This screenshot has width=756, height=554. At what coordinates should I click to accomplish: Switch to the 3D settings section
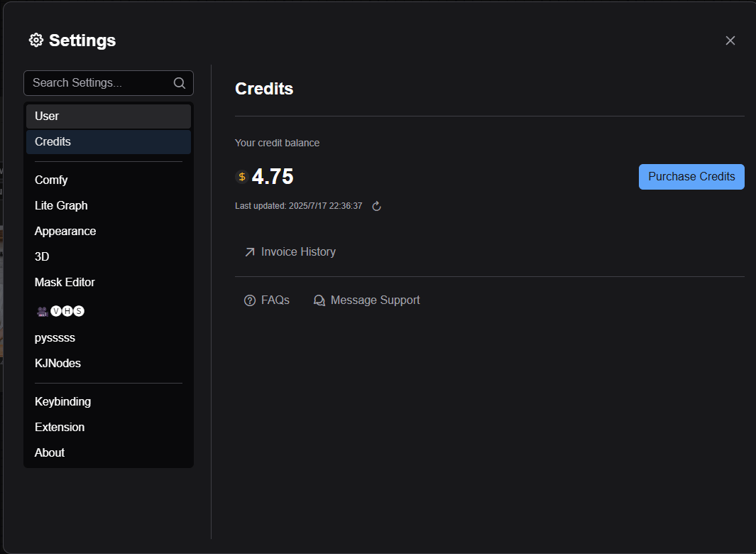click(42, 257)
